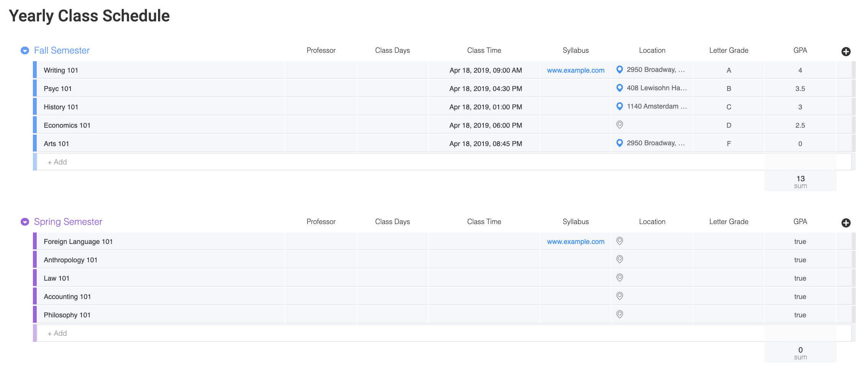868x377 pixels.
Task: Click Economics 101 class time 06:00 PM
Action: (486, 125)
